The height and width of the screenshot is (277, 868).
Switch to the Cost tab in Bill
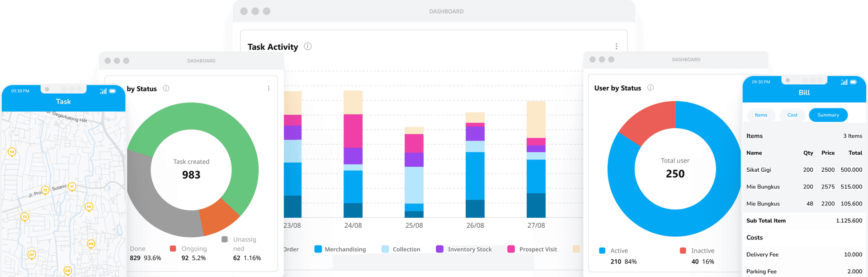[792, 115]
